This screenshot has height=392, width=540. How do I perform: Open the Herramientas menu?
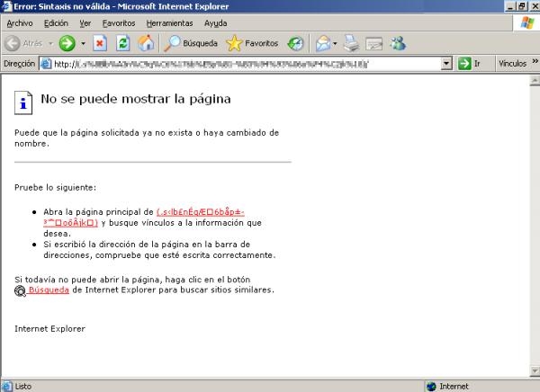click(169, 23)
